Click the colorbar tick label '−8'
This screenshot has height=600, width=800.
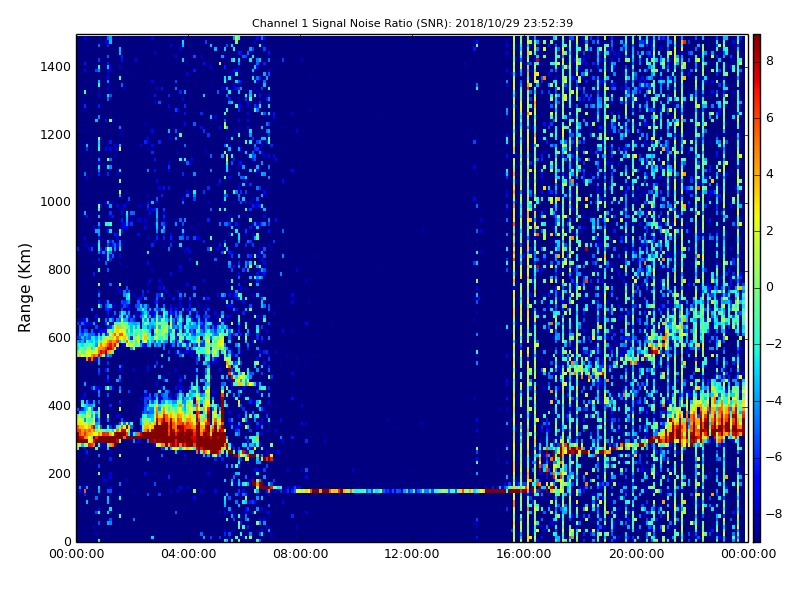coord(774,514)
